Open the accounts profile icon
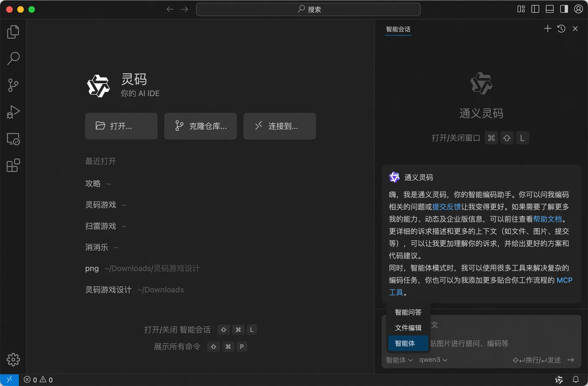Image resolution: width=588 pixels, height=386 pixels. pyautogui.click(x=578, y=9)
